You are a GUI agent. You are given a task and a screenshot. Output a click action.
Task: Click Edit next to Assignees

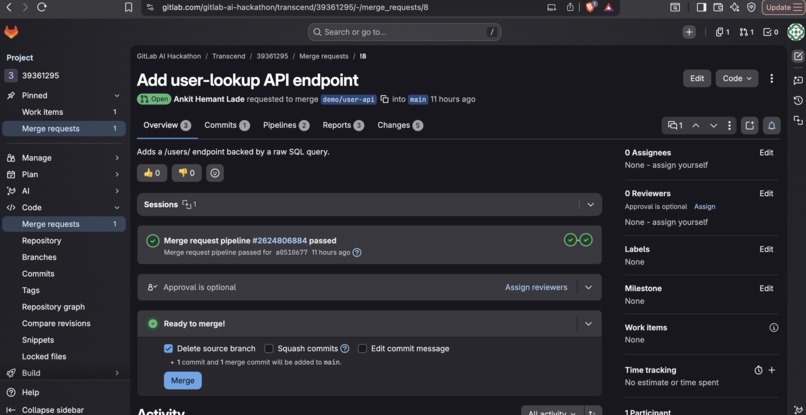766,153
